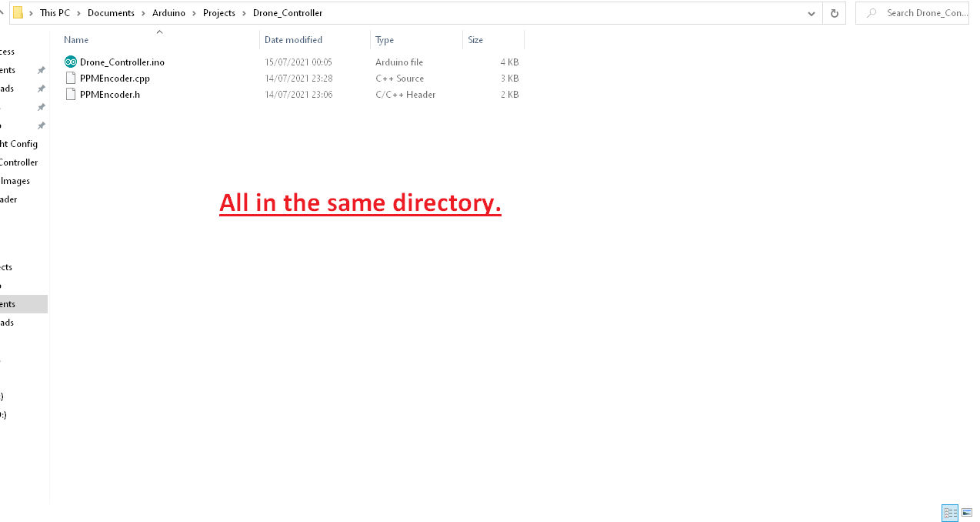Viewport: 980px width, 522px height.
Task: Unpin Downloads from Quick access
Action: [42, 89]
